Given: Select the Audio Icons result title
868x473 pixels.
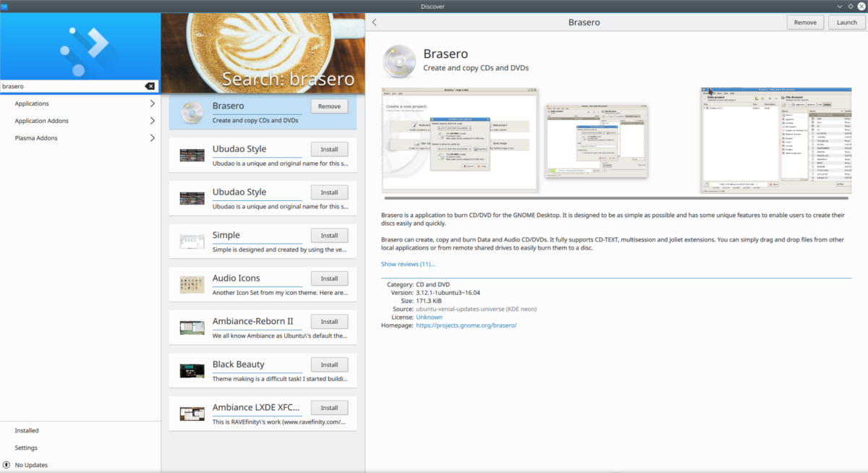Looking at the screenshot, I should click(237, 278).
